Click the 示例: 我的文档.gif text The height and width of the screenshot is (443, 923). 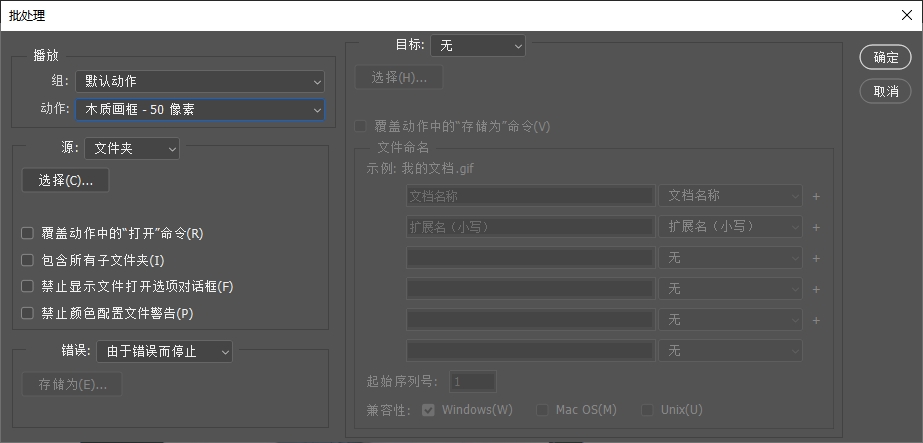420,169
